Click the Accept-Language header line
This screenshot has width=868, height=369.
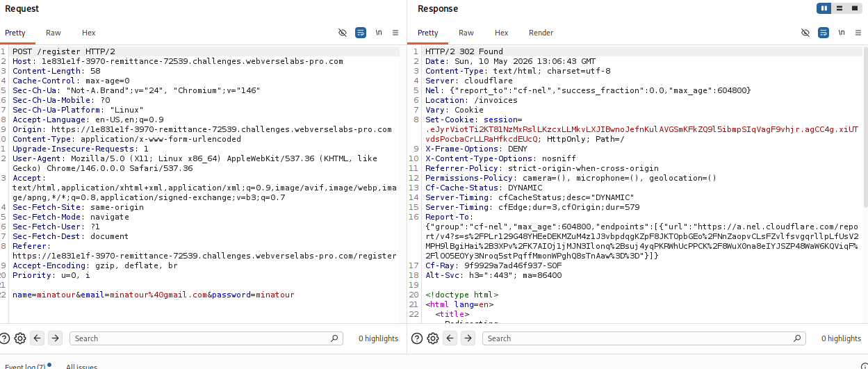[88, 120]
